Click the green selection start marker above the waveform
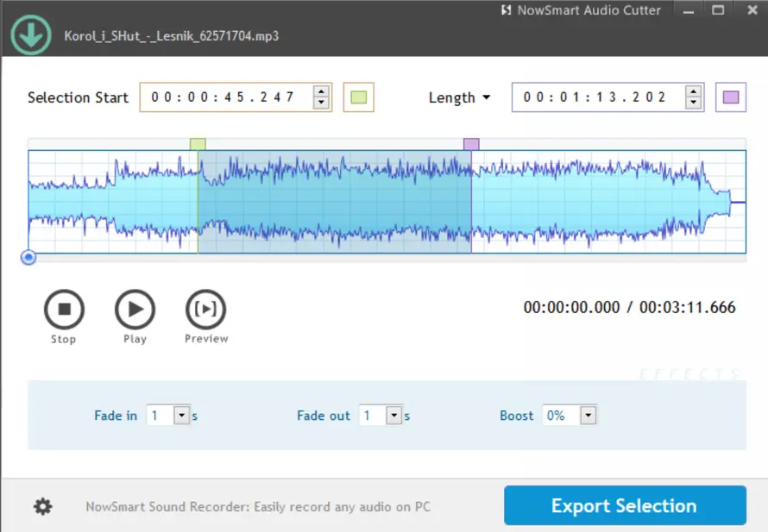This screenshot has width=768, height=532. (198, 143)
